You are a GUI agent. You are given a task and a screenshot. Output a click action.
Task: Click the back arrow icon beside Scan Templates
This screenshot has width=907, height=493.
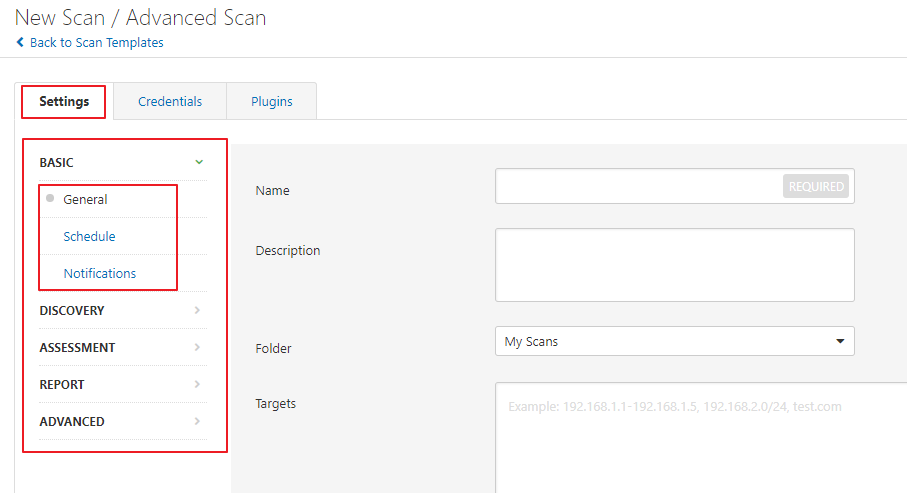(20, 43)
